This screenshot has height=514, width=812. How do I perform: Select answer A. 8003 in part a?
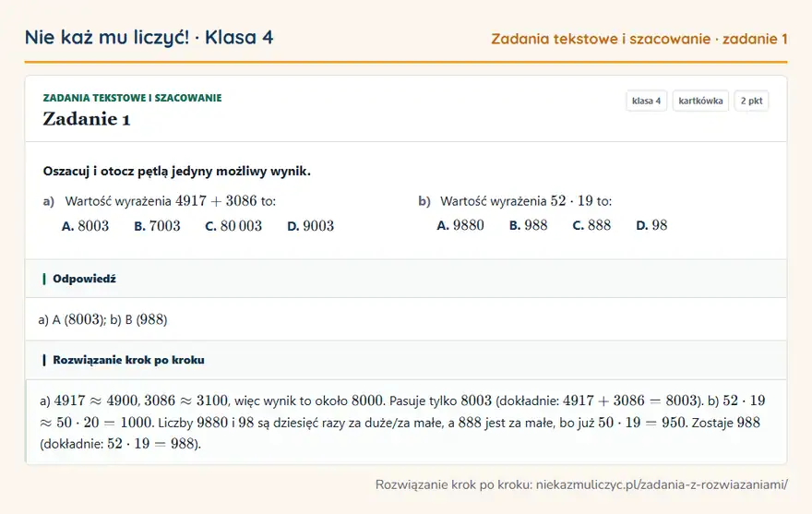tap(86, 226)
